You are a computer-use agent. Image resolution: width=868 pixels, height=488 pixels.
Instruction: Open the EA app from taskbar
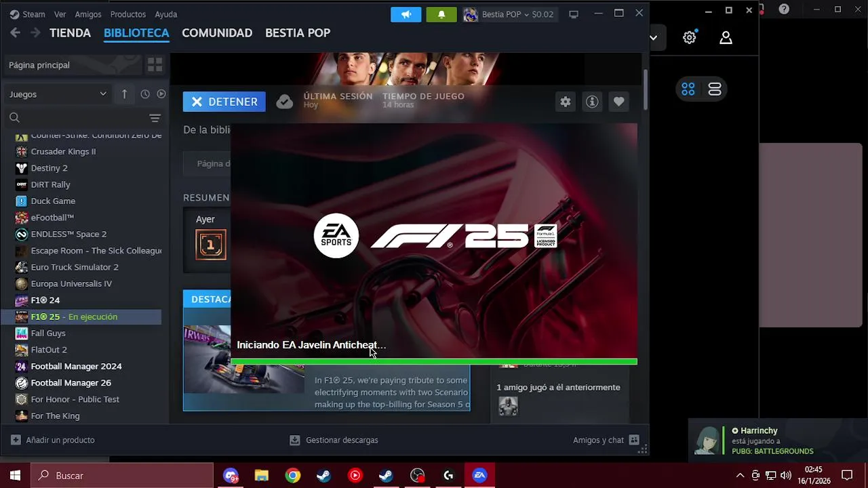(x=479, y=476)
